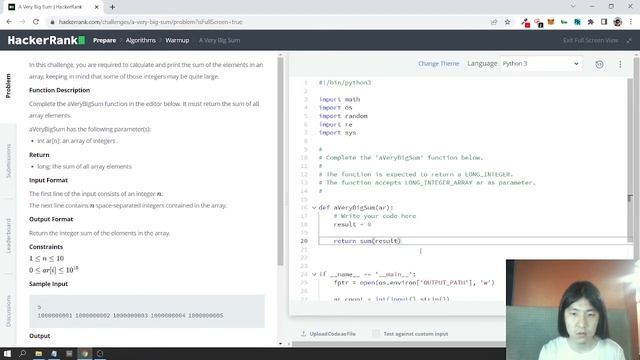
Task: Collapse the def aVeryBigSum fold arrow
Action: (x=314, y=208)
